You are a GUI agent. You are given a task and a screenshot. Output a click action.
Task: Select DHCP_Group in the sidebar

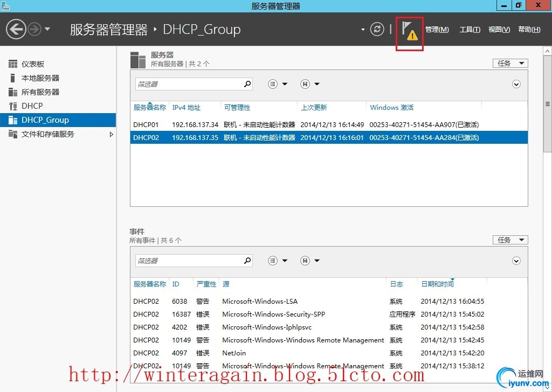[58, 120]
